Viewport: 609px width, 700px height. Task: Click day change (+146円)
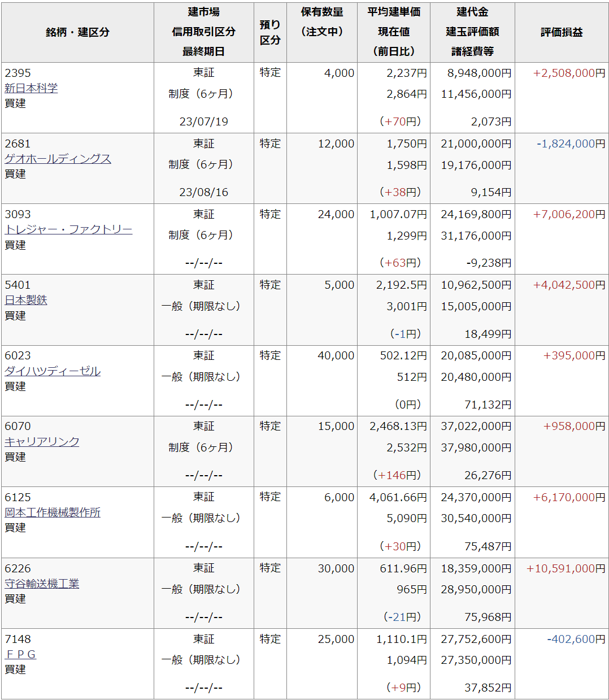[397, 475]
